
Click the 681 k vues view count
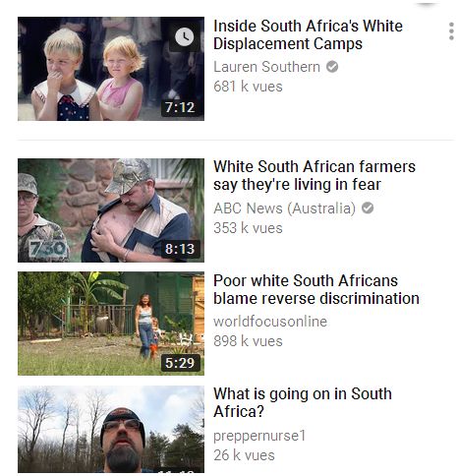tap(248, 87)
